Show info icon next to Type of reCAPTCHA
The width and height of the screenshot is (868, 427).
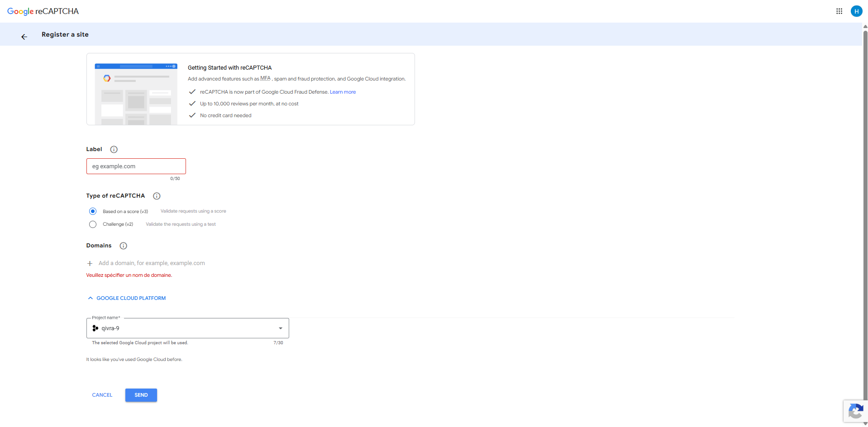click(157, 196)
